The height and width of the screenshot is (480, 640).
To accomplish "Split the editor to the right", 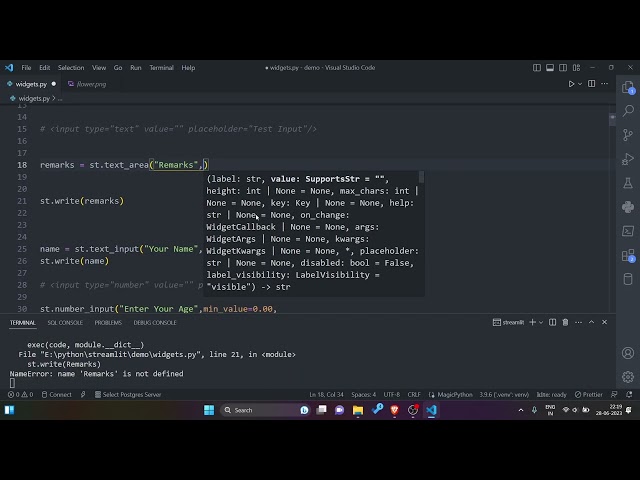I will [591, 84].
